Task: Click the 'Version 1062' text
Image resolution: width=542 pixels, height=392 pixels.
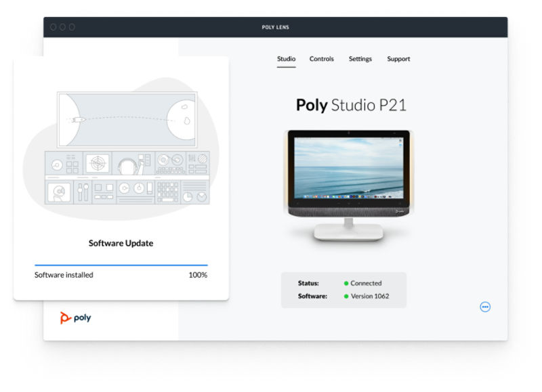Action: click(x=370, y=296)
